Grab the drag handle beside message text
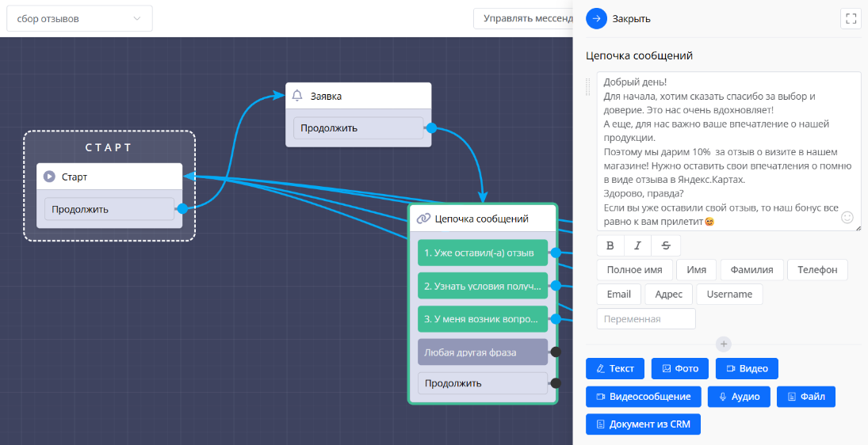Screen dimensions: 868x445 588,87
